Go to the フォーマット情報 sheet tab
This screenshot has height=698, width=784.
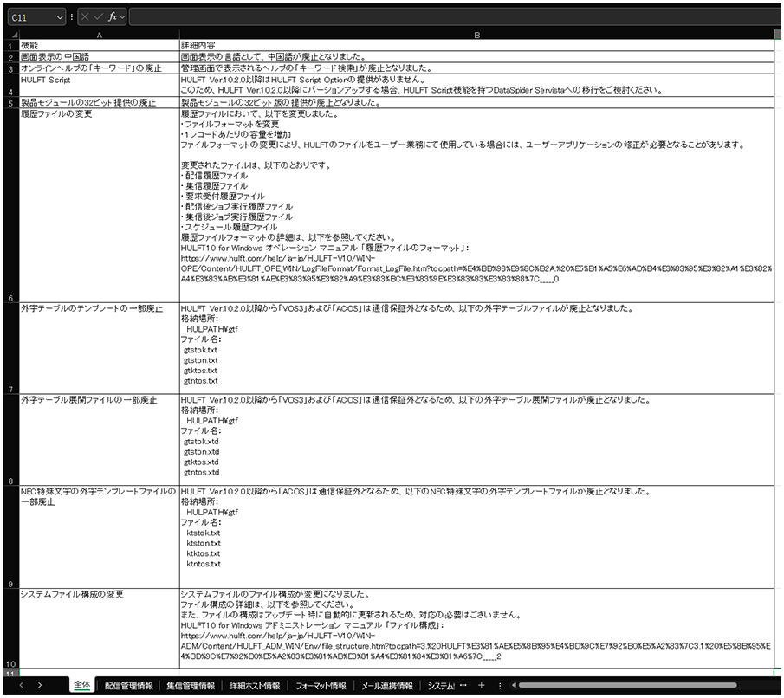point(321,686)
